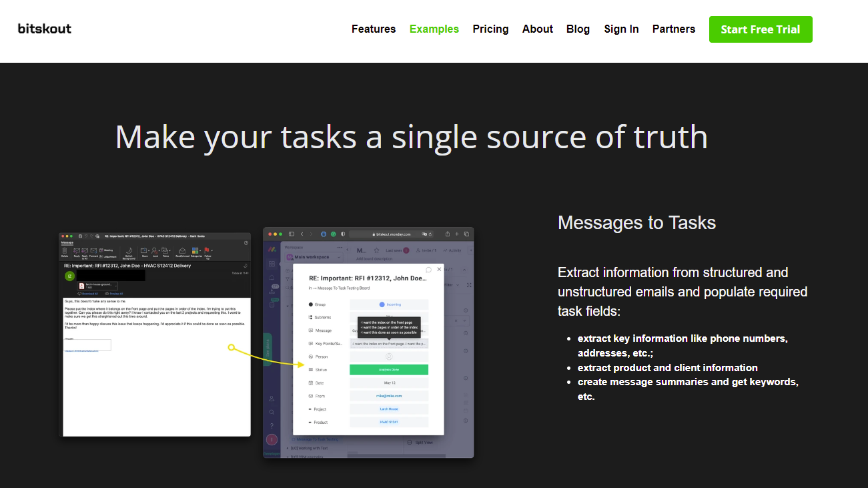This screenshot has width=868, height=488.
Task: Click the Safari share icon in browser toolbar
Action: (x=448, y=234)
